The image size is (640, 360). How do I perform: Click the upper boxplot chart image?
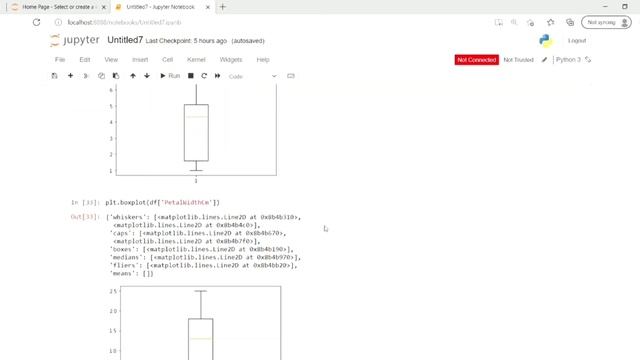[x=192, y=134]
